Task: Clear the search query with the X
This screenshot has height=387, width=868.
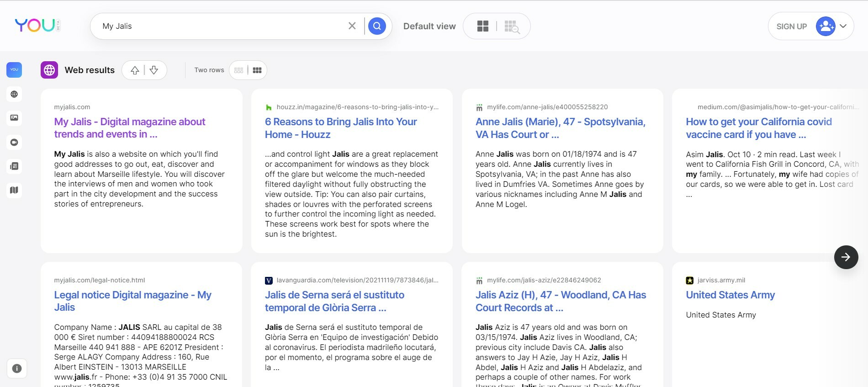Action: (352, 26)
